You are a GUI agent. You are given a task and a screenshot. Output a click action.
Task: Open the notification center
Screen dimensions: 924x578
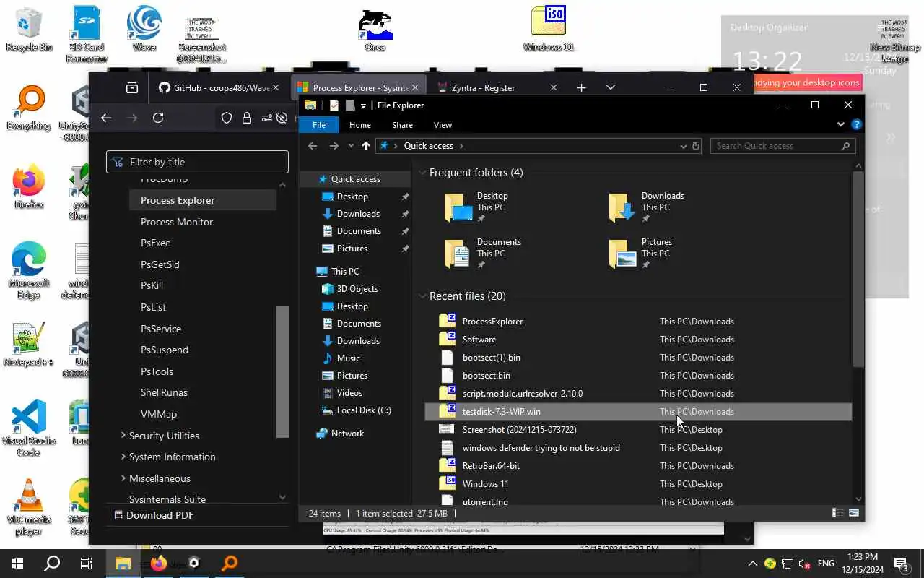(902, 564)
